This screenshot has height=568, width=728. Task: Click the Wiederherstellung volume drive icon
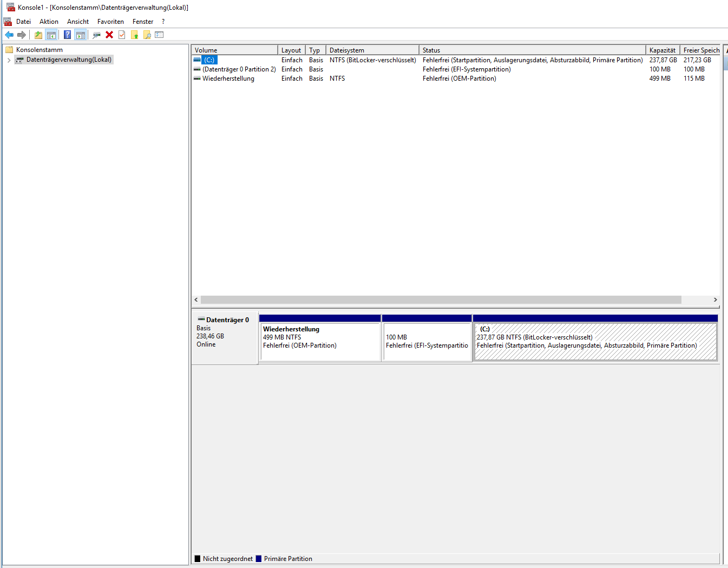tap(197, 79)
